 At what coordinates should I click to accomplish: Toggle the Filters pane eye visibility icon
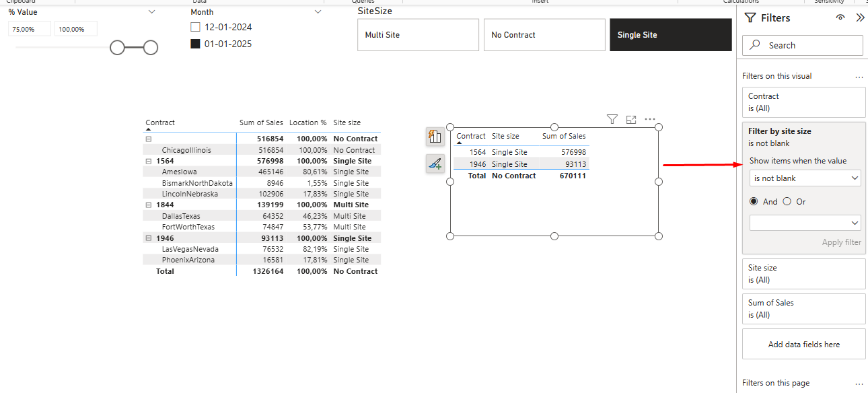pyautogui.click(x=840, y=18)
